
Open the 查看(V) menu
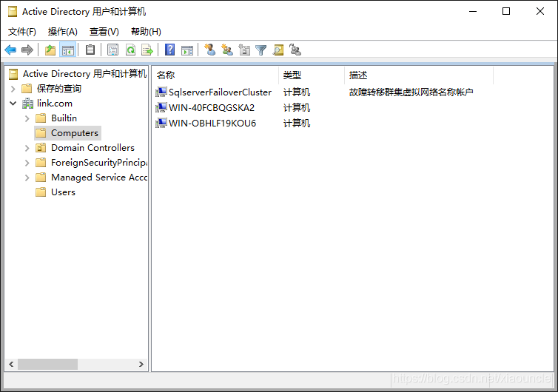pos(104,32)
